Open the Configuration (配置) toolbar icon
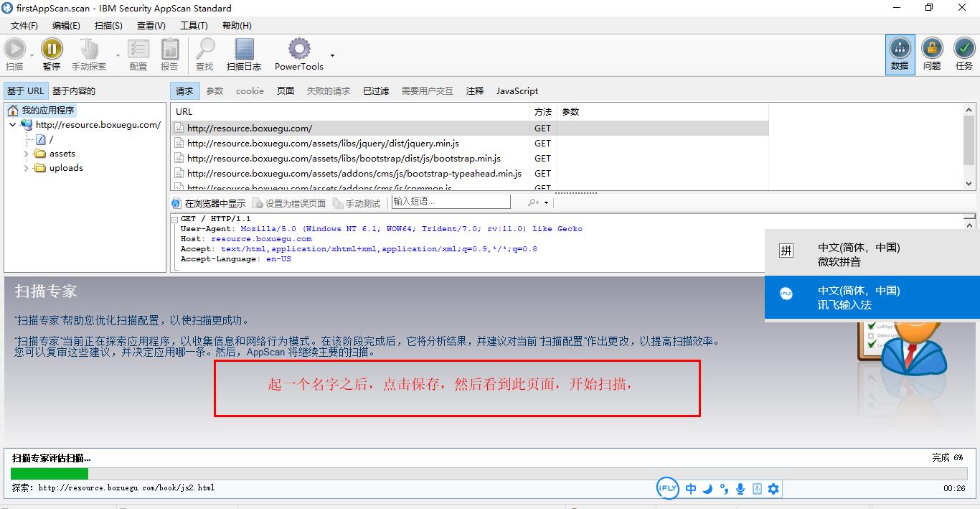 138,49
